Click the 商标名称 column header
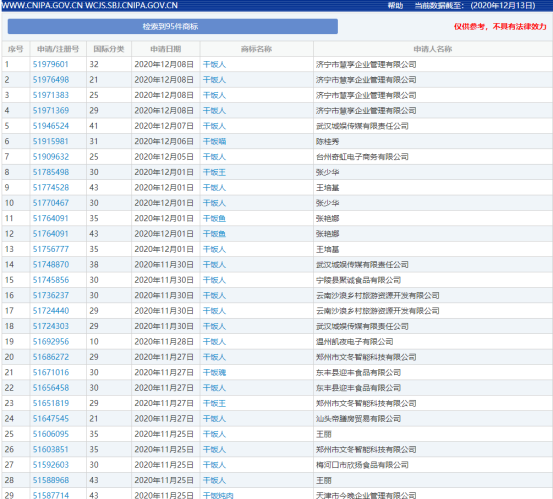Viewport: 553px width, 499px height. [x=256, y=49]
